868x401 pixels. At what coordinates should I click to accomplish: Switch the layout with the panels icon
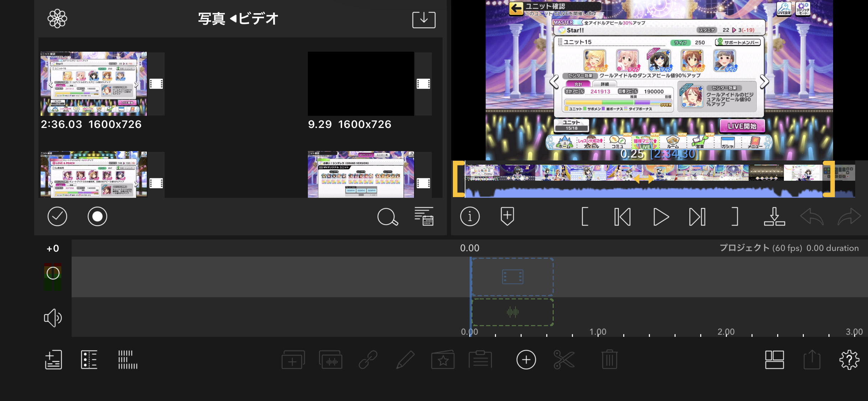click(x=775, y=360)
